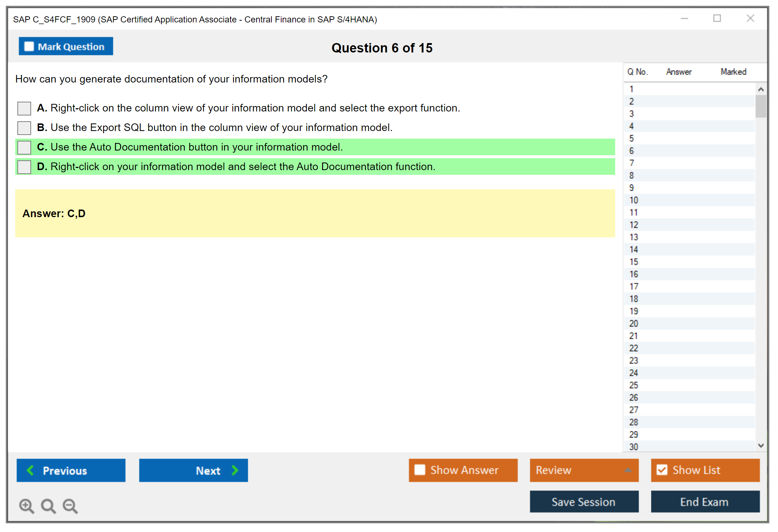Close the exam window
778x532 pixels.
pos(750,18)
